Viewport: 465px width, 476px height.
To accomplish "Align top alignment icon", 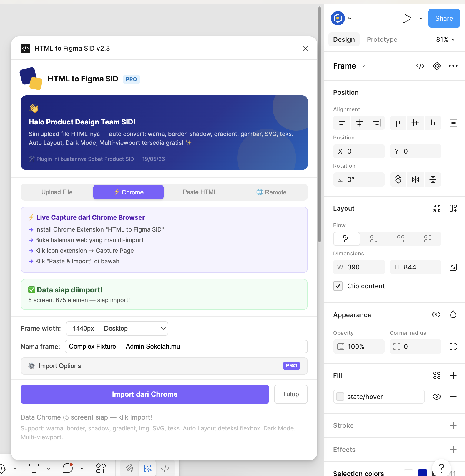I will pyautogui.click(x=398, y=123).
